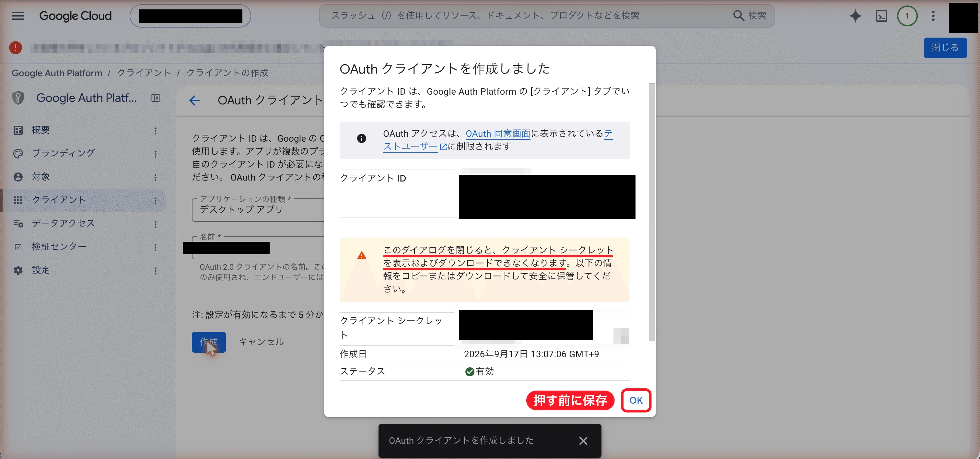Click the 閉じる button in banner
980x459 pixels.
click(945, 48)
